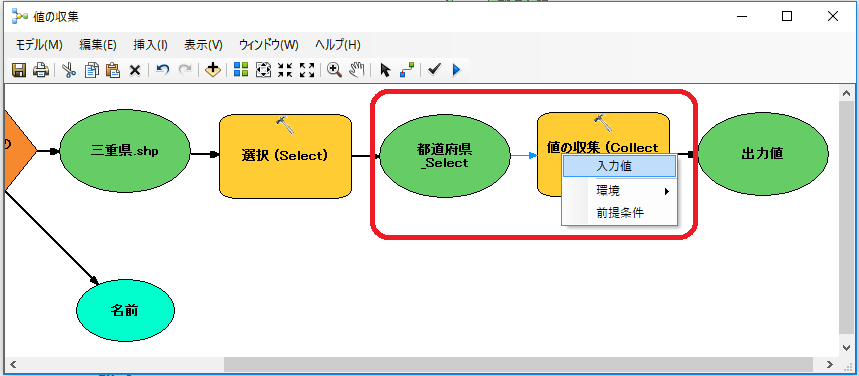Validate the model with checkmark icon
The width and height of the screenshot is (859, 376).
point(434,70)
